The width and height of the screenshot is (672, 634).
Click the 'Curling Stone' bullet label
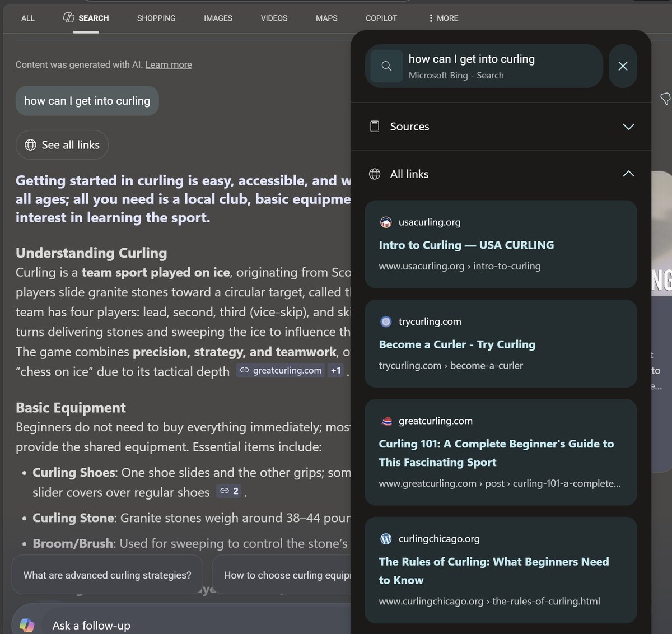coord(73,518)
